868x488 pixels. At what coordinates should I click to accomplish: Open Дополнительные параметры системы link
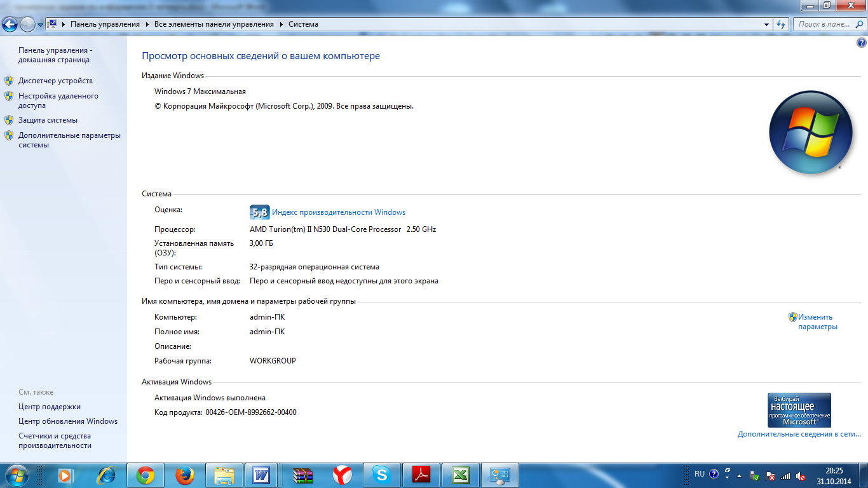(69, 140)
